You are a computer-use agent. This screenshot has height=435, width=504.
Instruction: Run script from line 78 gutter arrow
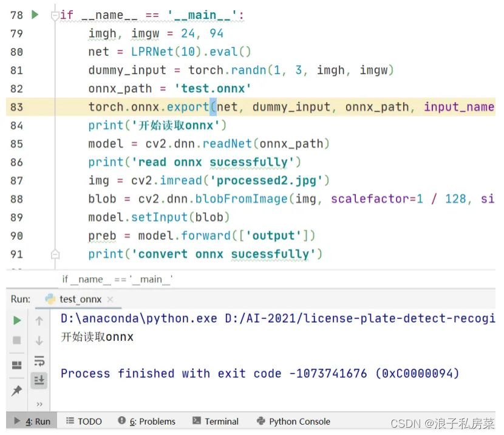click(35, 15)
